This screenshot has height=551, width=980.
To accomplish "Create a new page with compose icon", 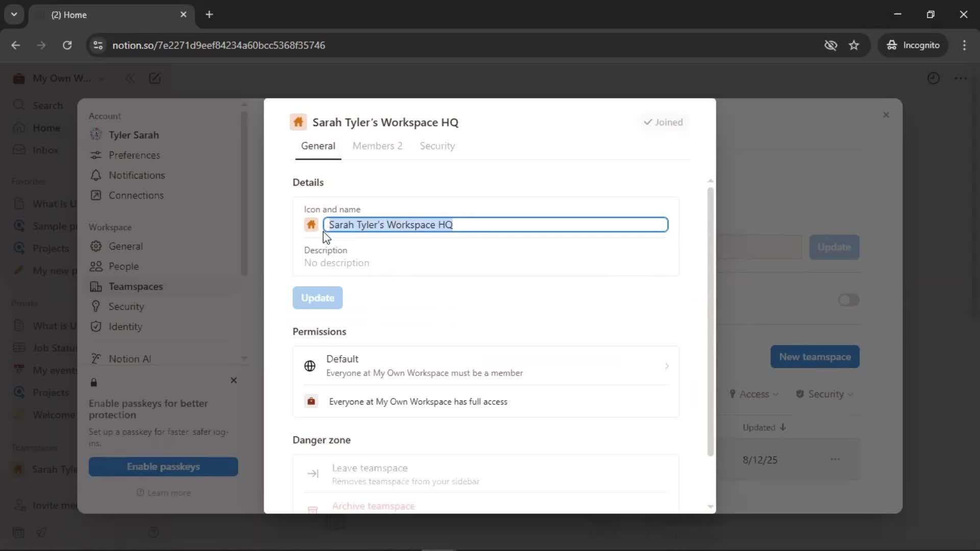I will pos(155,79).
